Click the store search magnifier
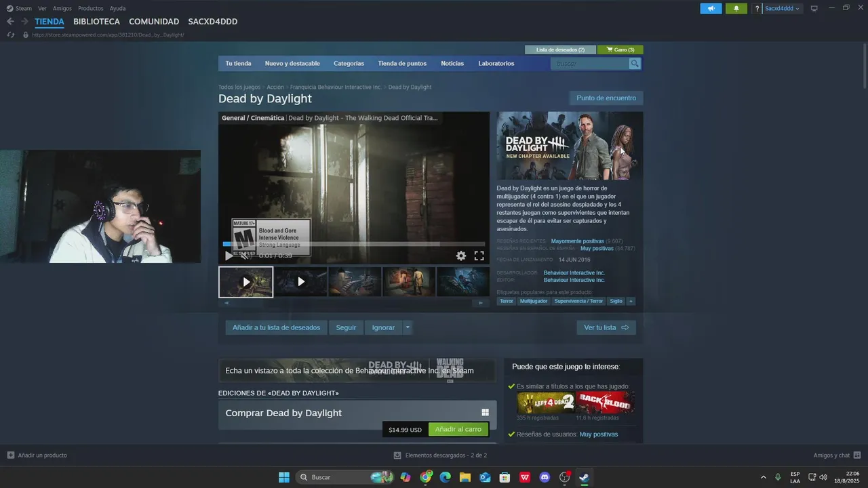The height and width of the screenshot is (488, 868). (x=635, y=64)
